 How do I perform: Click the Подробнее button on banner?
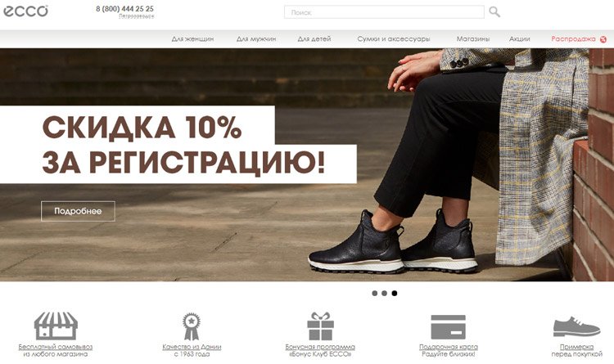(78, 211)
